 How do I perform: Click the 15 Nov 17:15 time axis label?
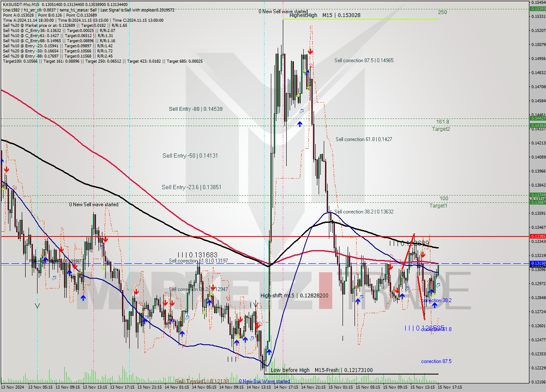tap(450, 387)
